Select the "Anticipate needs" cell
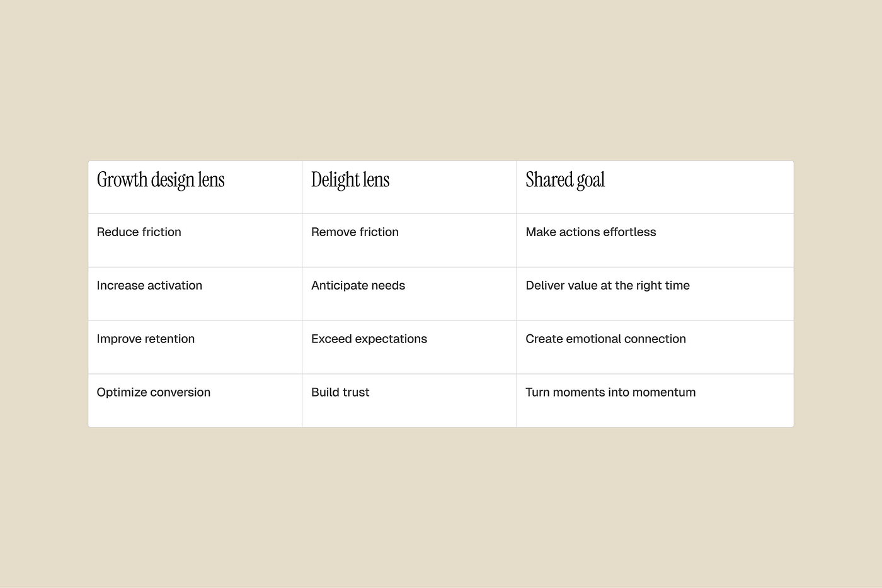This screenshot has width=882, height=588. coord(358,286)
